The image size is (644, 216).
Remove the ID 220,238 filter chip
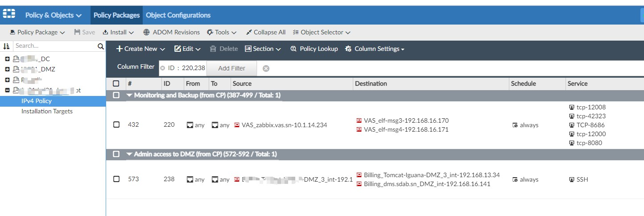(x=162, y=68)
